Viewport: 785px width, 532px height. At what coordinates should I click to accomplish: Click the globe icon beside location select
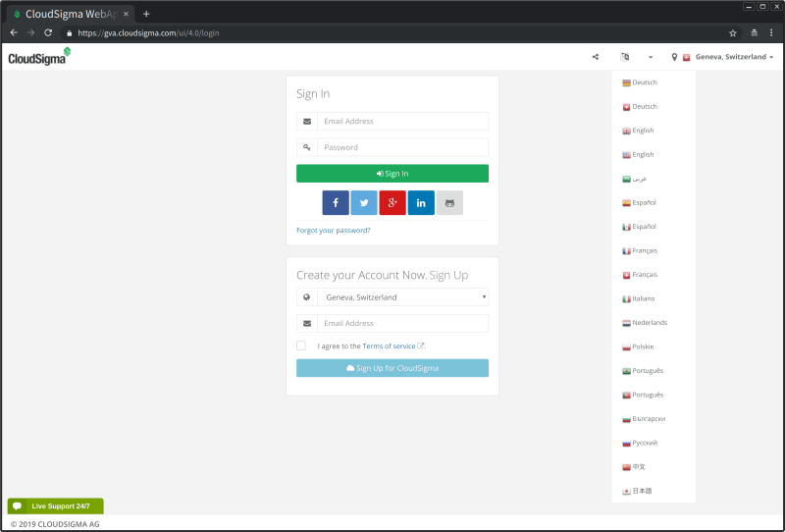coord(307,297)
